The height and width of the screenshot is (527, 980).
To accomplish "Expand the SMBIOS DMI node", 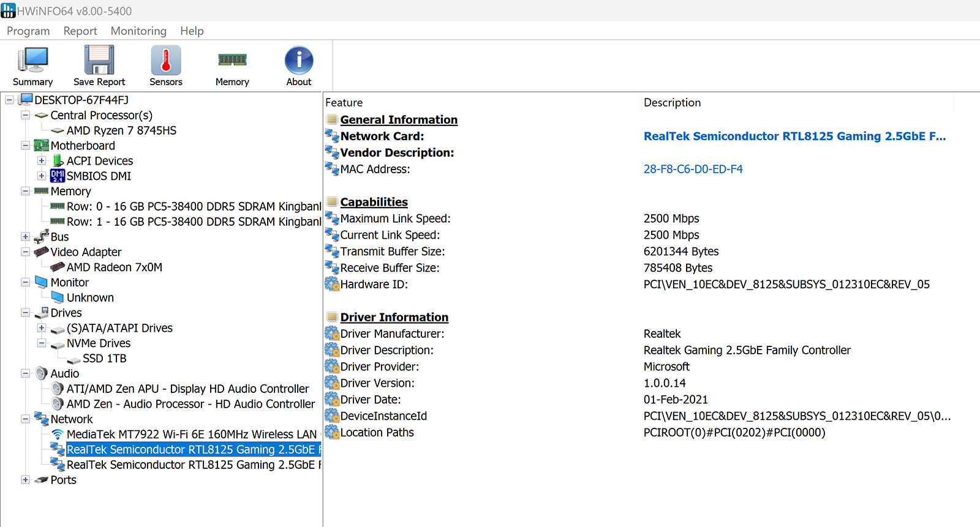I will [x=42, y=176].
